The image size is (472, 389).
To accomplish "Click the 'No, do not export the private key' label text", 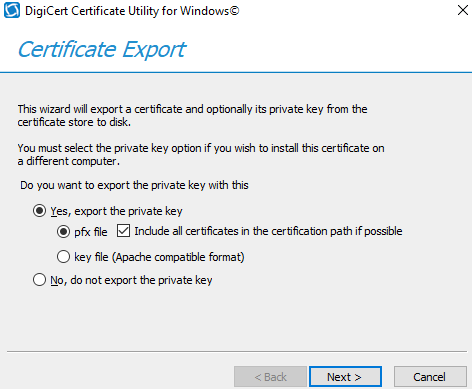I will pyautogui.click(x=131, y=280).
